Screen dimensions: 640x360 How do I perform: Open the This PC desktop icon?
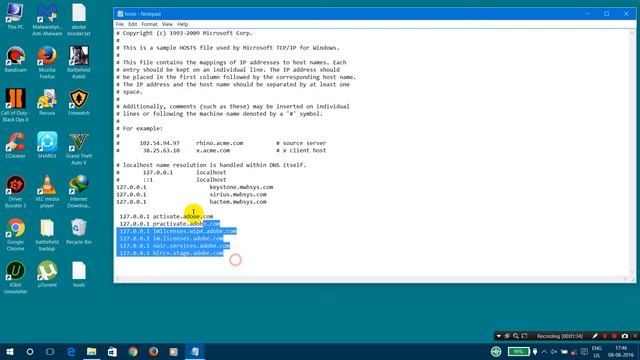[x=15, y=16]
